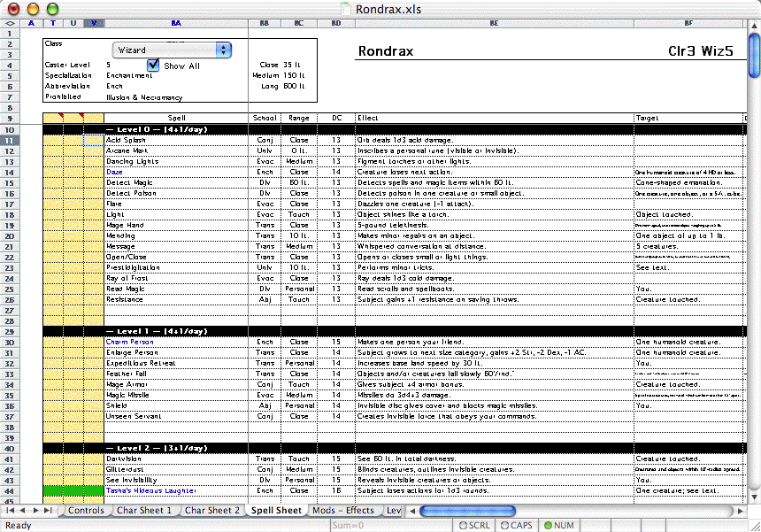Follow the blue Daze spell link
This screenshot has width=761, height=532.
click(114, 172)
